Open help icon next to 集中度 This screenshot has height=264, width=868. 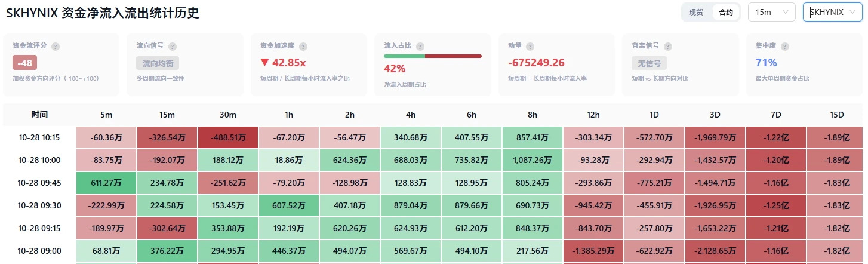tap(784, 46)
